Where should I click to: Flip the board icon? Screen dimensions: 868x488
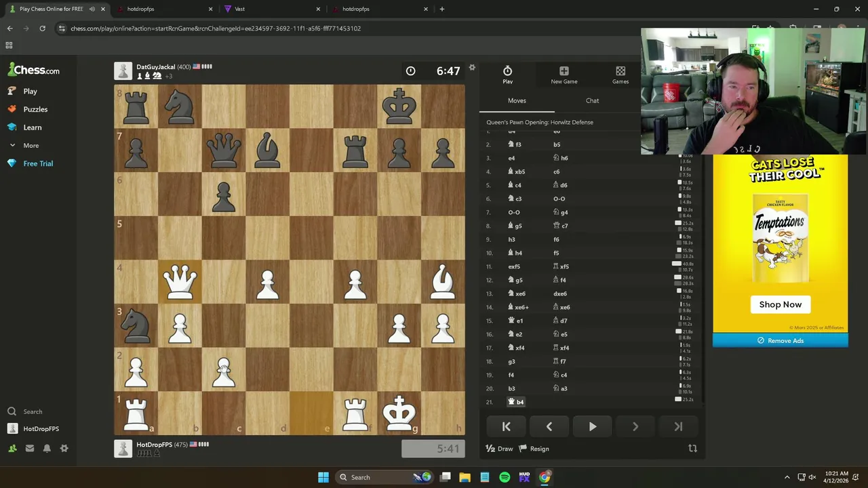[x=692, y=449]
